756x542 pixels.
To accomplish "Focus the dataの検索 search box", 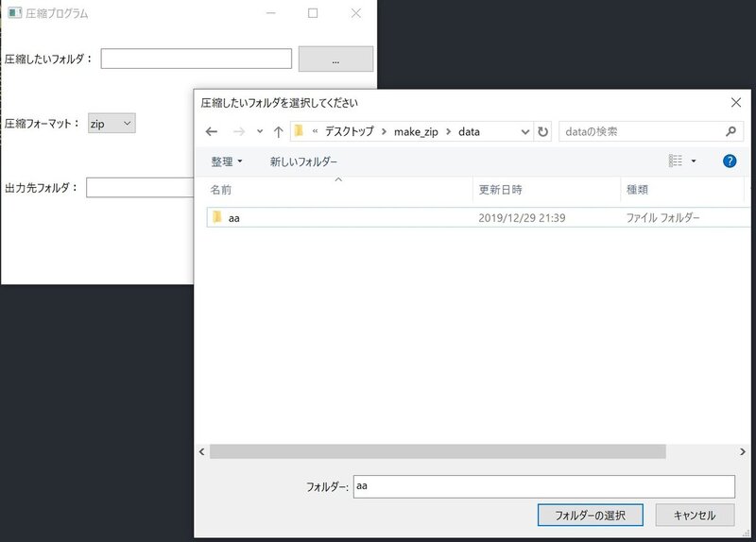I will point(651,131).
